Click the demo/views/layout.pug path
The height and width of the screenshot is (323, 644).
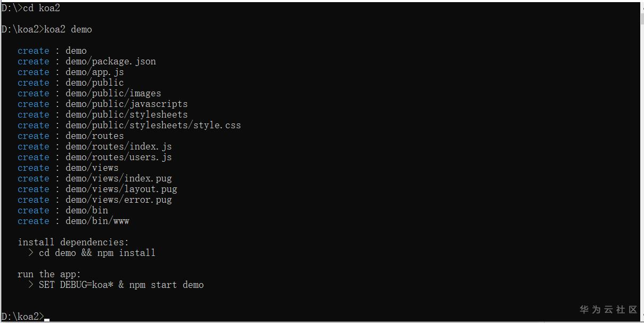click(121, 189)
